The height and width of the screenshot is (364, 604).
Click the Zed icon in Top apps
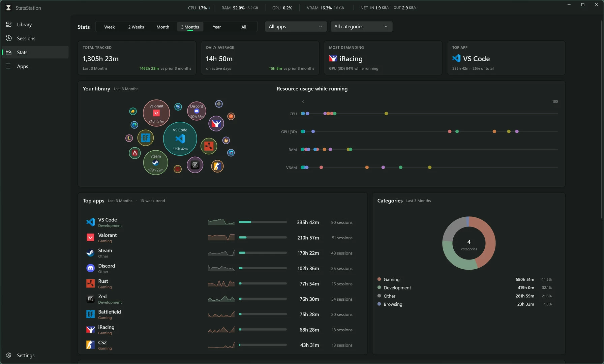(x=90, y=299)
